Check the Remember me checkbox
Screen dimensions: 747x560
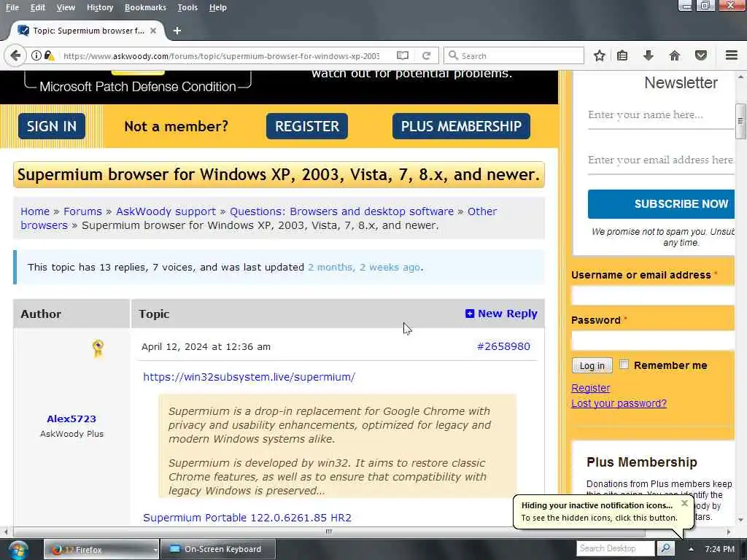point(624,365)
